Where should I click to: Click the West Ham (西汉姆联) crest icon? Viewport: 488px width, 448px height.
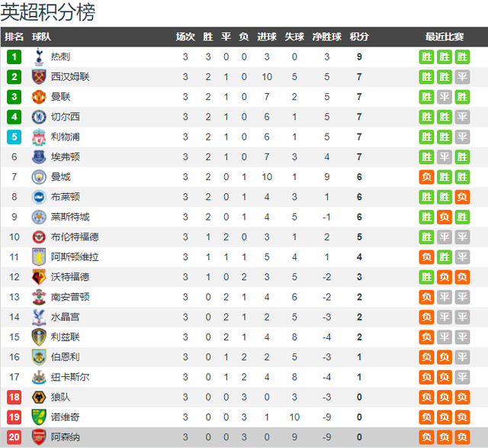[39, 77]
